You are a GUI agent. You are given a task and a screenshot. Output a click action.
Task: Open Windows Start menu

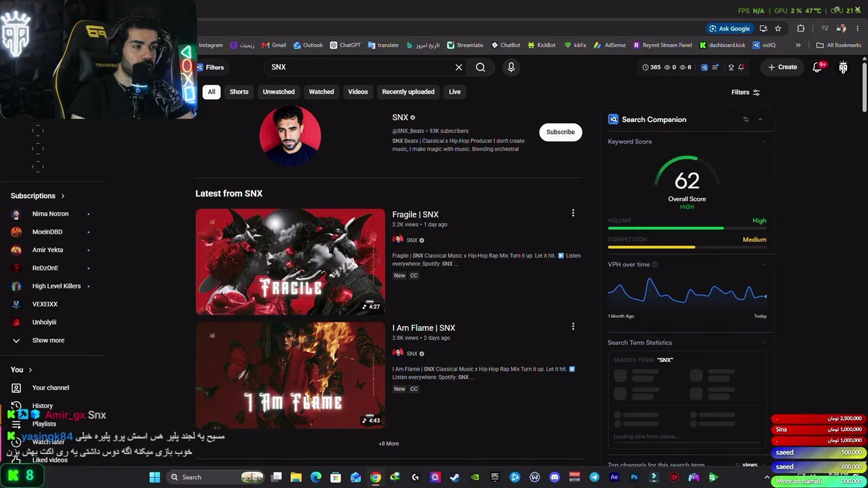[155, 477]
